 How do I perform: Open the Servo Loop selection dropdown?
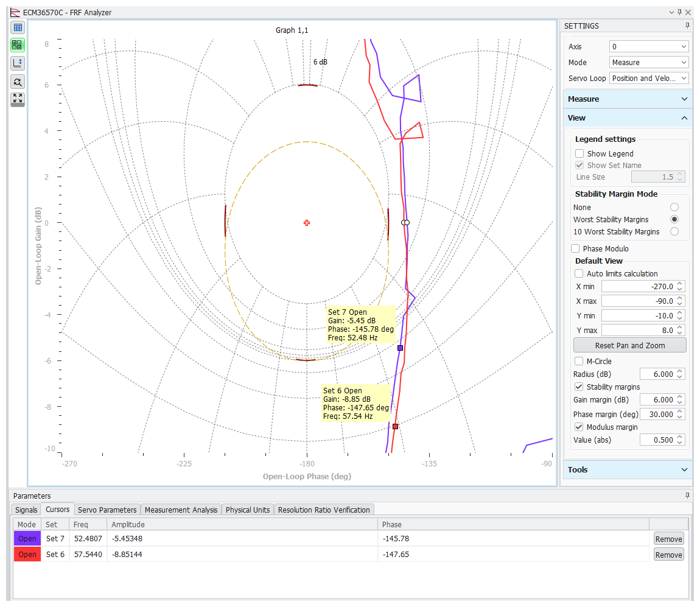click(648, 78)
